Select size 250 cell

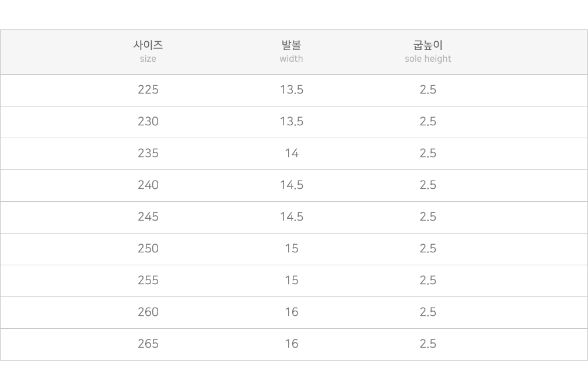point(148,249)
